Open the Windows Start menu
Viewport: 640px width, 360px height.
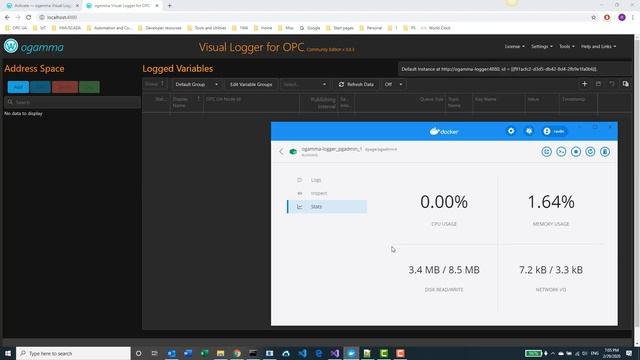tap(7, 353)
